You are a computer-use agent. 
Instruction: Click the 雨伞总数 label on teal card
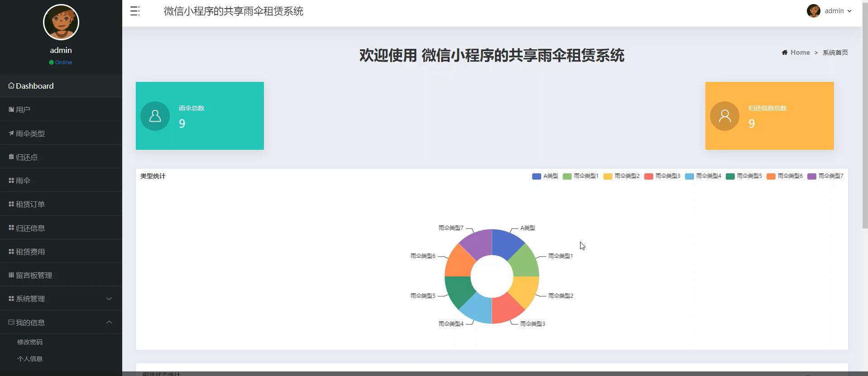(192, 108)
